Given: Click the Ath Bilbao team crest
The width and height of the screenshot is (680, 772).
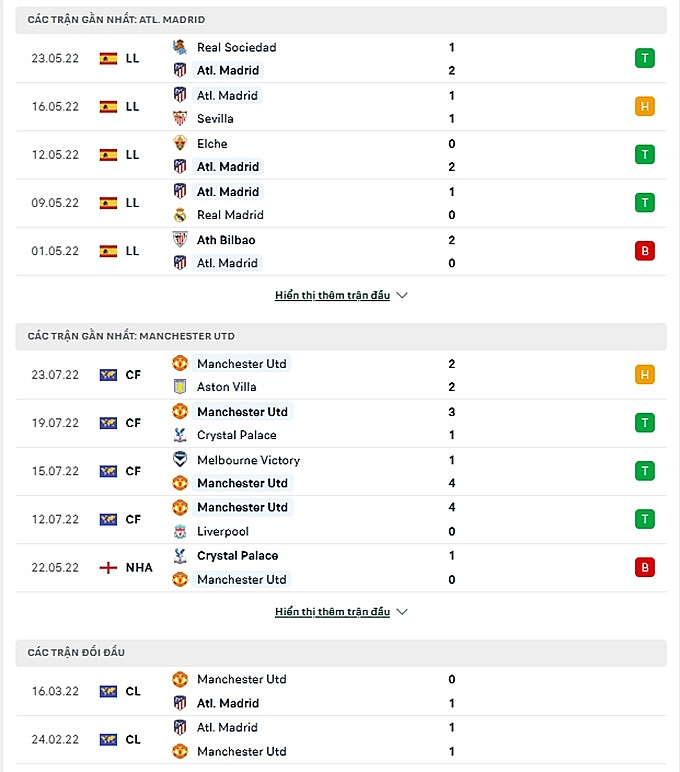Looking at the screenshot, I should click(180, 239).
